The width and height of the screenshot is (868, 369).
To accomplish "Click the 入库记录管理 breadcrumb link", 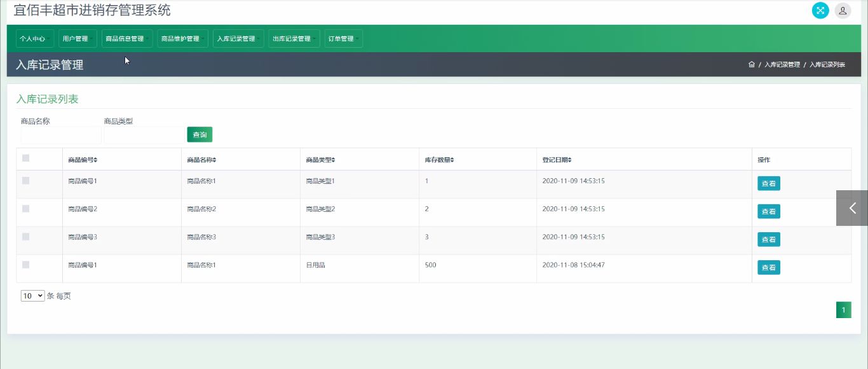I will click(x=782, y=65).
